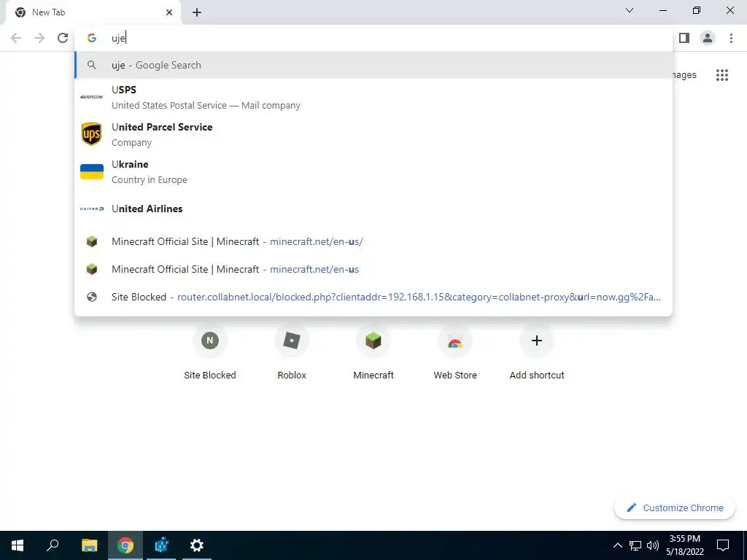Image resolution: width=747 pixels, height=560 pixels.
Task: Open Settings gear on the taskbar
Action: coord(197,545)
